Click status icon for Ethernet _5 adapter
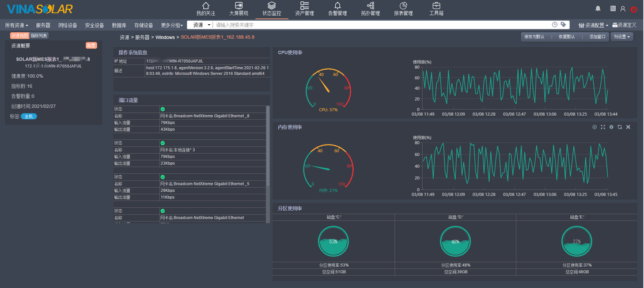Screen dimensions: 644x288 [162, 177]
